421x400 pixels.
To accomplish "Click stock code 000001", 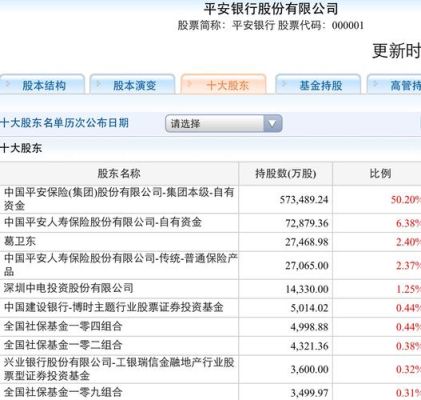I will coord(348,26).
